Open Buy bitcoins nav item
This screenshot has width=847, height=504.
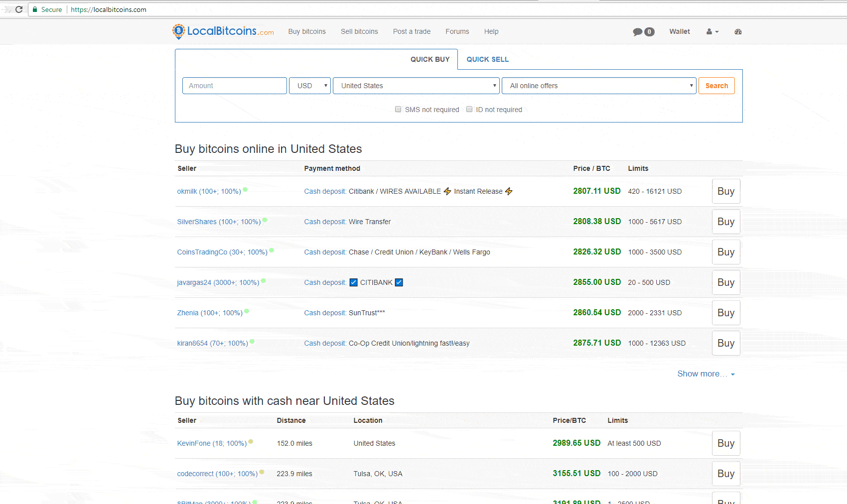307,31
